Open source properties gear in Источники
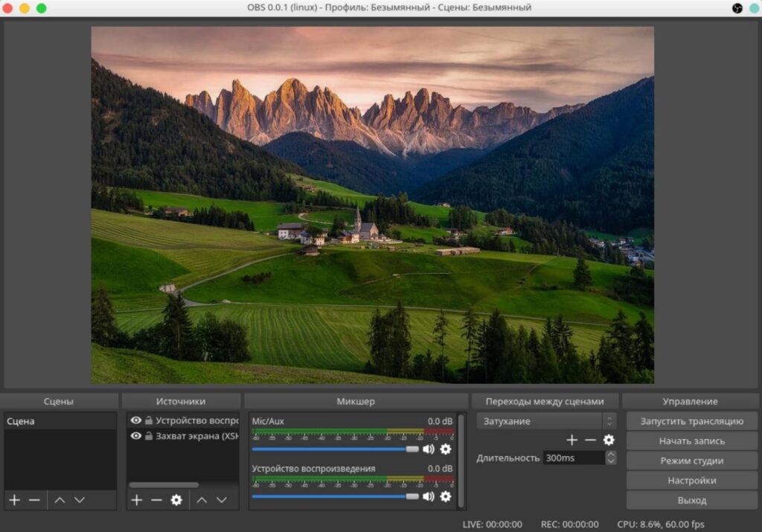Screen dimensions: 762x532 tap(176, 500)
